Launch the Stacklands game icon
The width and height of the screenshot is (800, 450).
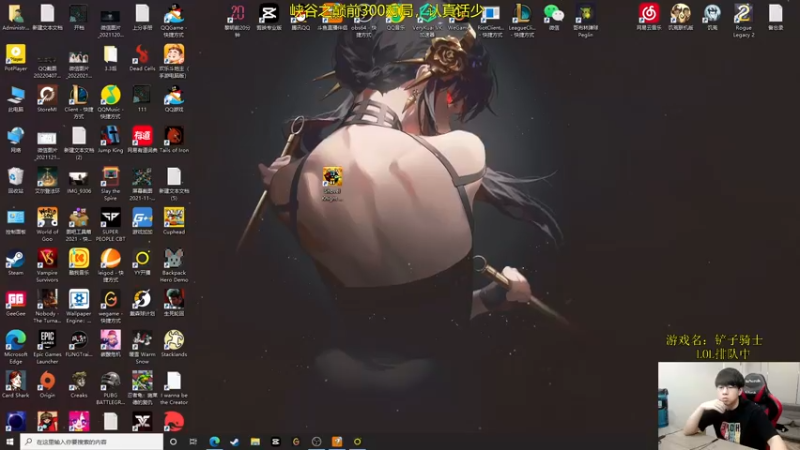(x=174, y=340)
